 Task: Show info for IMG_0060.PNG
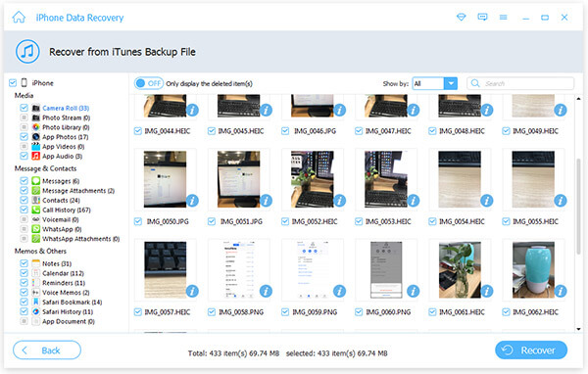coord(414,291)
